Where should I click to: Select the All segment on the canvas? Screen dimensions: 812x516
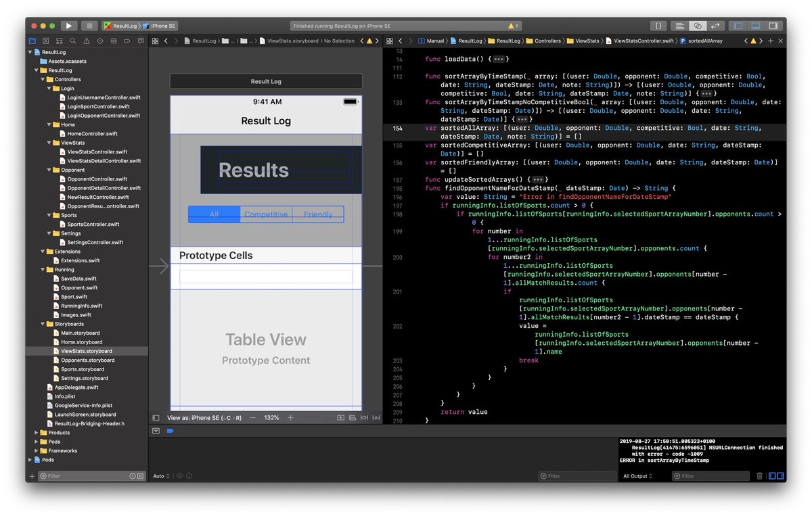(214, 214)
